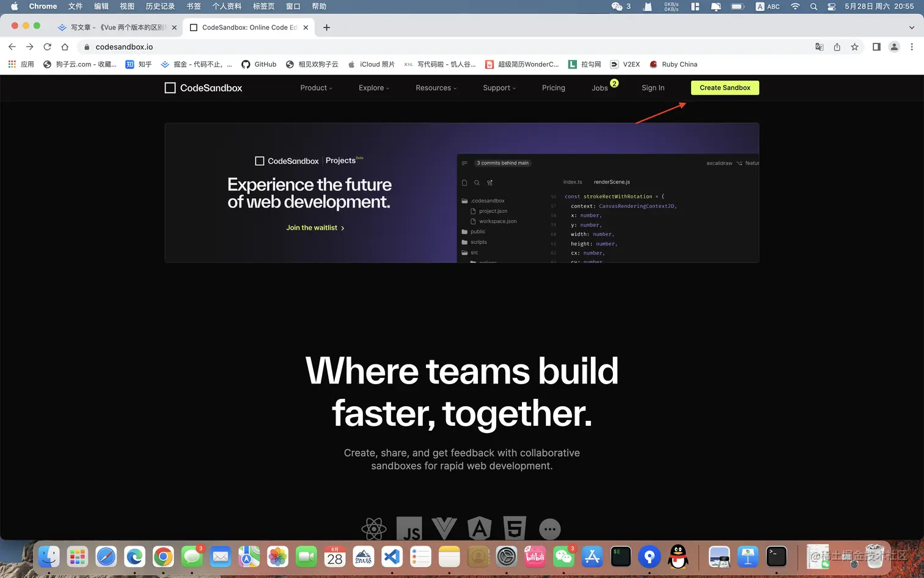Open Visual Studio Code from the Dock
Image resolution: width=924 pixels, height=578 pixels.
tap(392, 557)
